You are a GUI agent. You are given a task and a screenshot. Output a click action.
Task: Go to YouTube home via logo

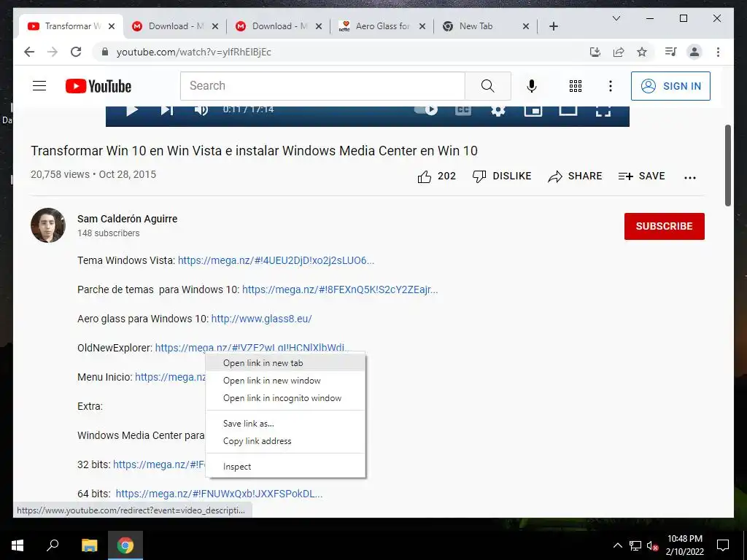(x=98, y=86)
